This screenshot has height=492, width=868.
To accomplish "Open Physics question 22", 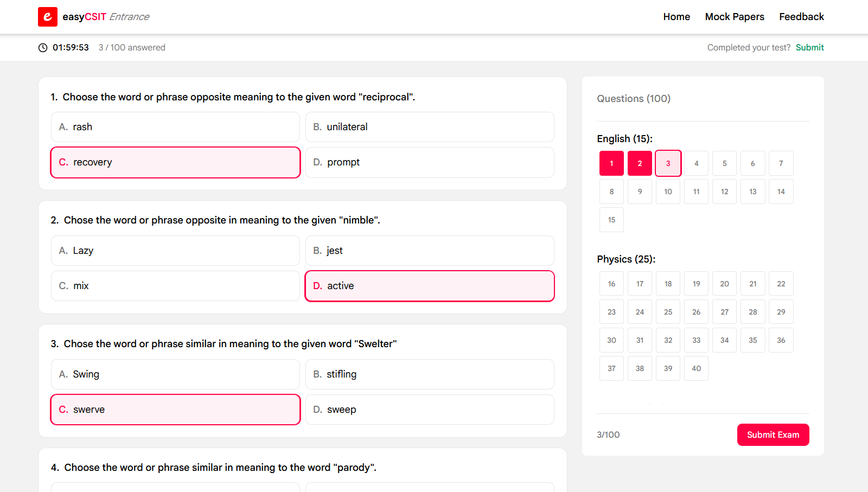I will click(781, 284).
